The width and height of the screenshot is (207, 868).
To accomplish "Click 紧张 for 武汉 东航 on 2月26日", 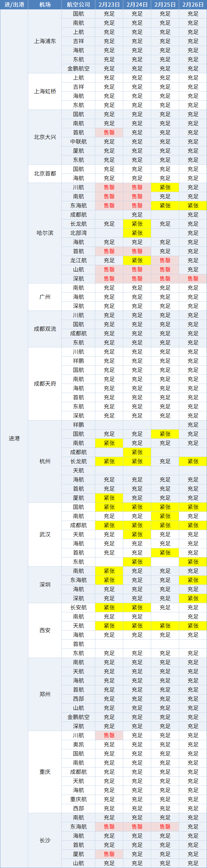I will click(193, 562).
